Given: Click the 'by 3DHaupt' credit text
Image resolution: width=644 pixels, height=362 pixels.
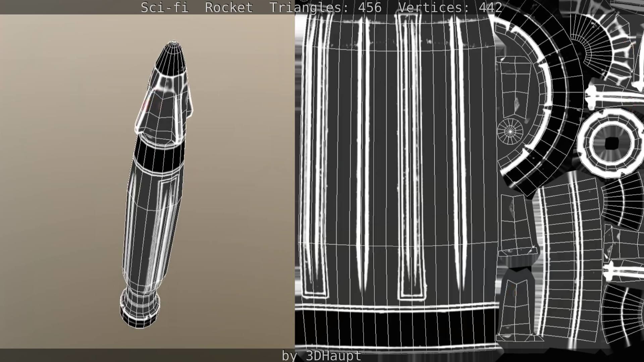Looking at the screenshot, I should pyautogui.click(x=322, y=356).
